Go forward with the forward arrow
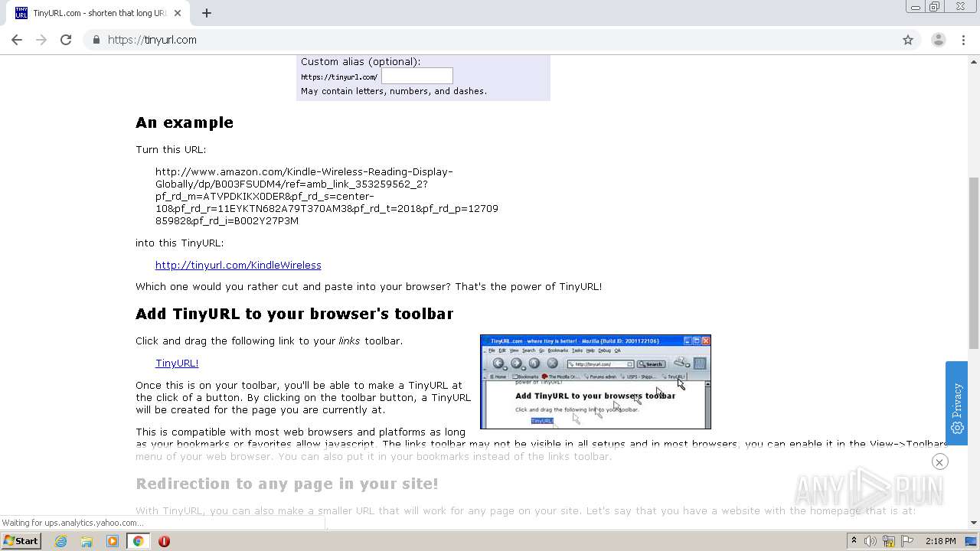980x551 pixels. click(41, 40)
